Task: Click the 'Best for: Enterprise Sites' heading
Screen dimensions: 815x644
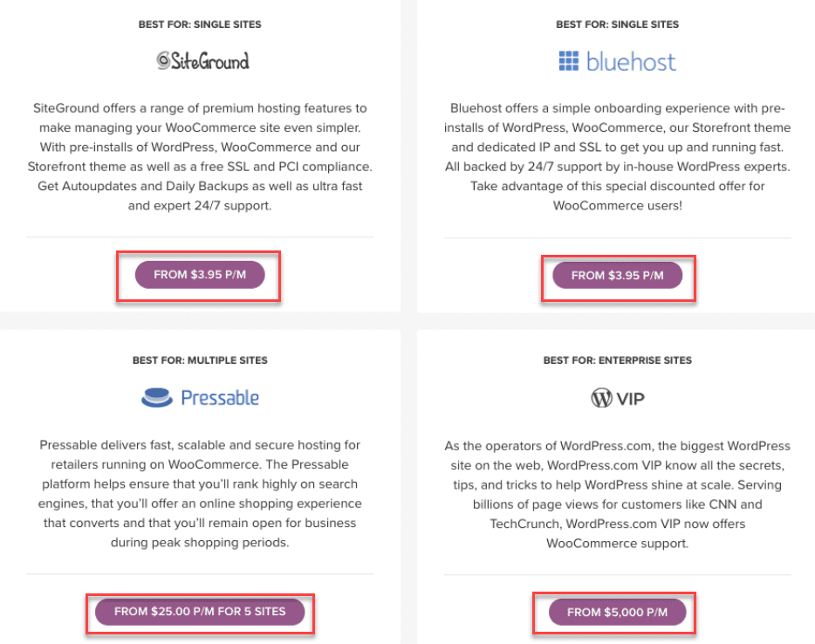Action: click(618, 360)
